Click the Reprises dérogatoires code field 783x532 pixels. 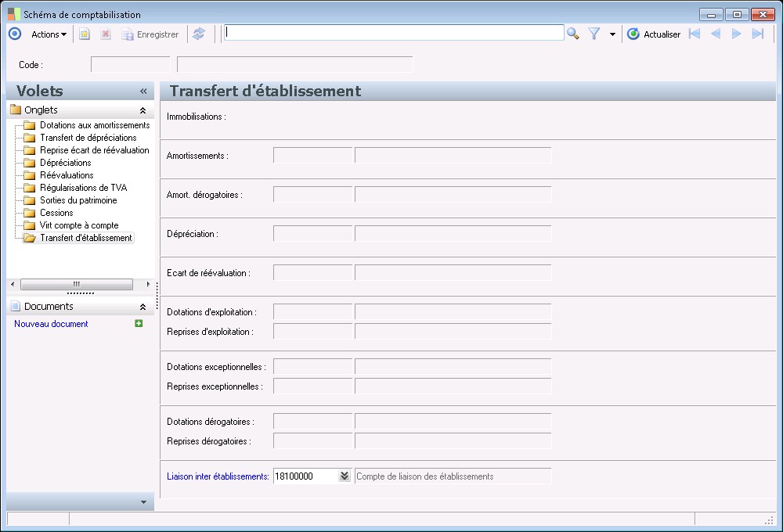coord(313,440)
